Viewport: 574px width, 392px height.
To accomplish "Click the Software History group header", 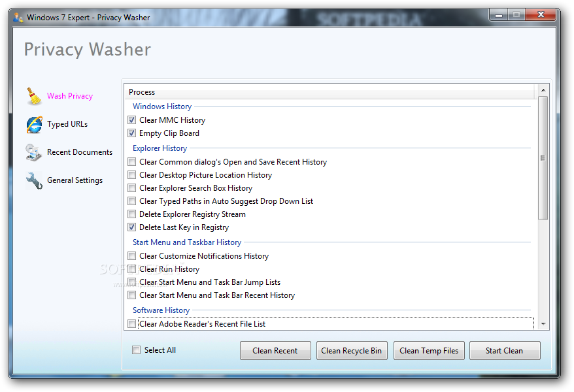I will pyautogui.click(x=161, y=310).
